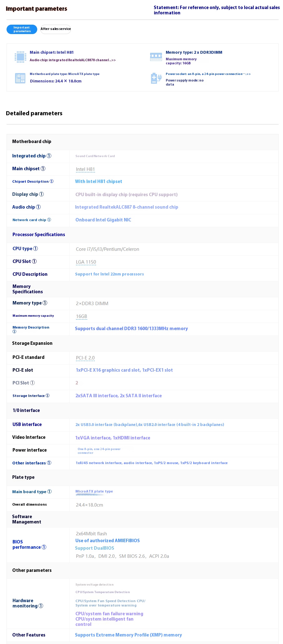
Task: Click the 2x64Mbit flash text
Action: 91,534
